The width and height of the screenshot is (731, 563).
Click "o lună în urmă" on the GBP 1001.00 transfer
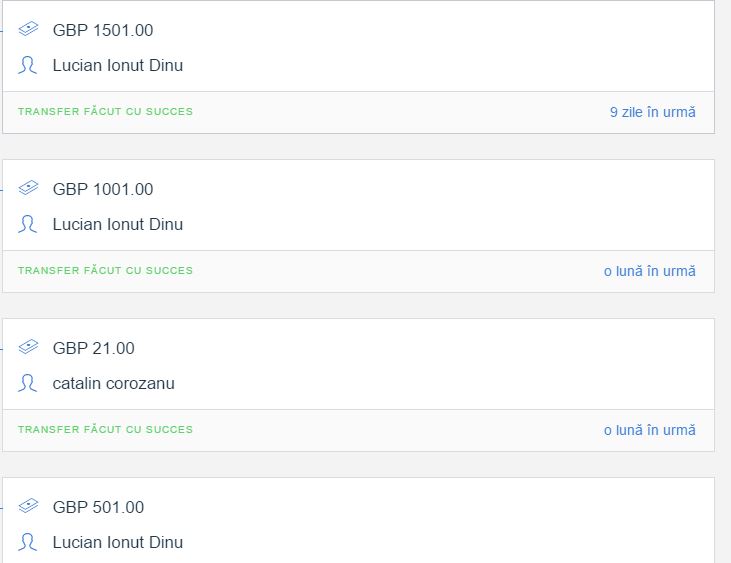649,271
